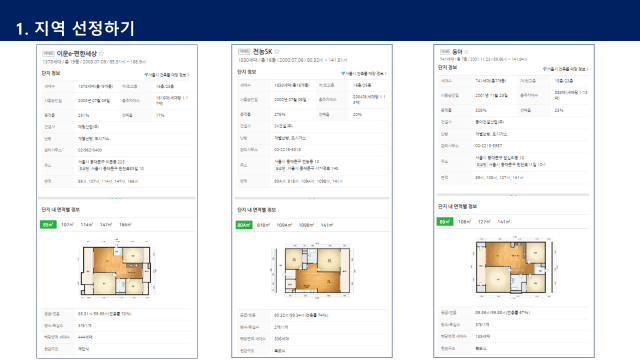Viewport: 640px width, 360px height.
Task: Click approval date 2001년 11월 23일 in 동아 card
Action: tap(491, 95)
